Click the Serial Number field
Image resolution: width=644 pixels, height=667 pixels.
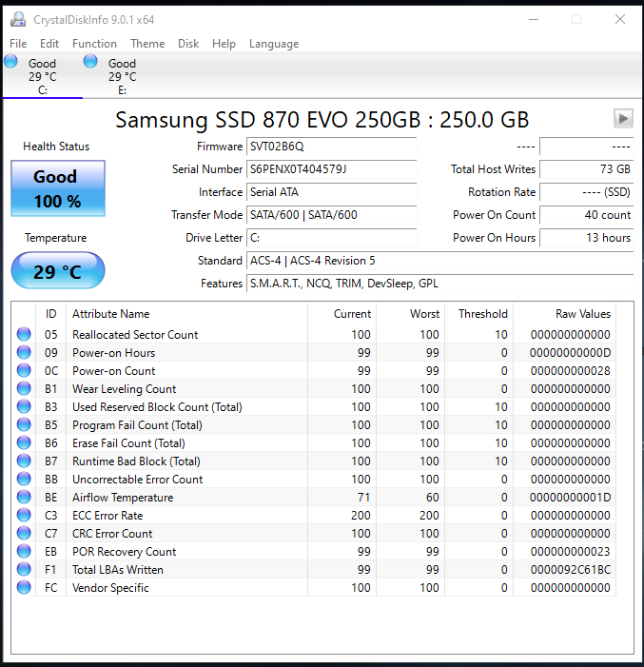[x=332, y=169]
